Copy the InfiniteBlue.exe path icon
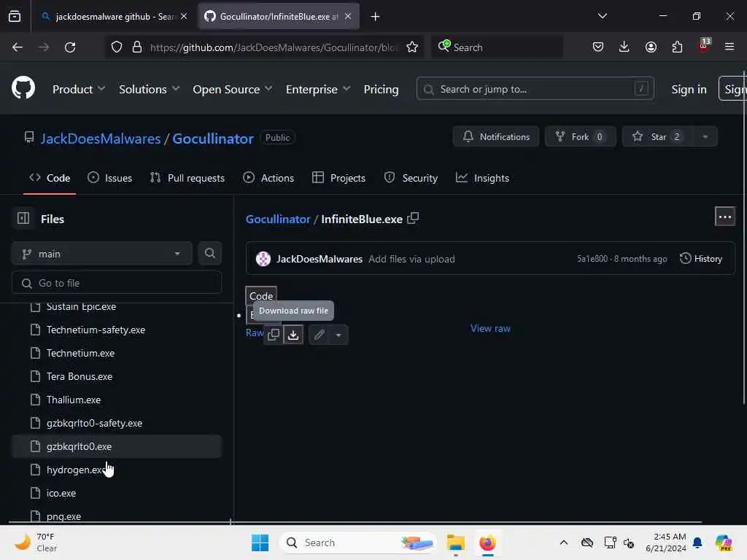This screenshot has width=747, height=560. pyautogui.click(x=413, y=219)
